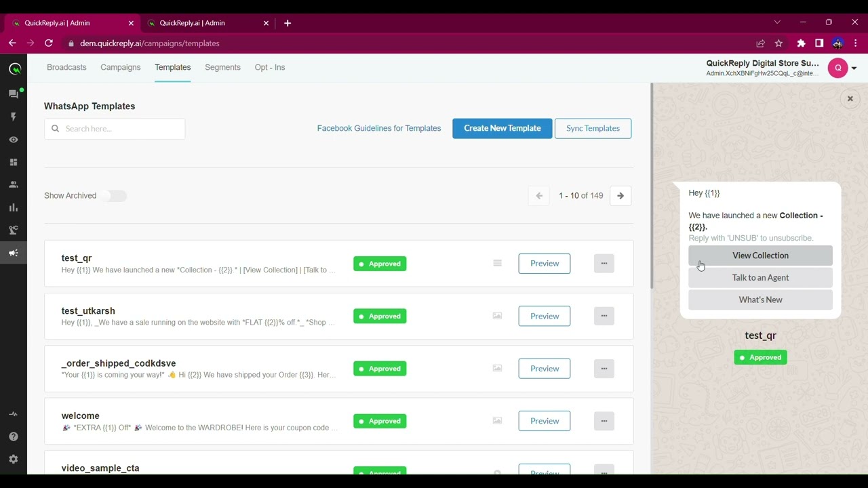Click Create New Template button
The image size is (868, 488).
point(502,128)
